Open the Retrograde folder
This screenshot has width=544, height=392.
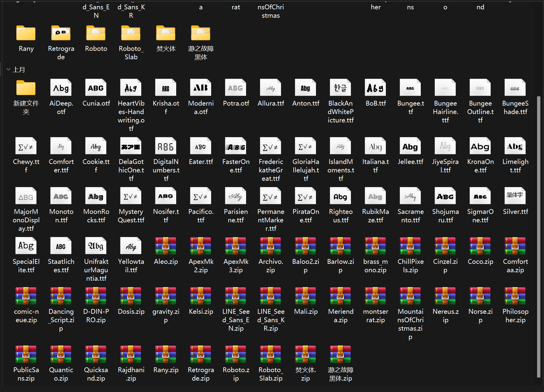(61, 33)
